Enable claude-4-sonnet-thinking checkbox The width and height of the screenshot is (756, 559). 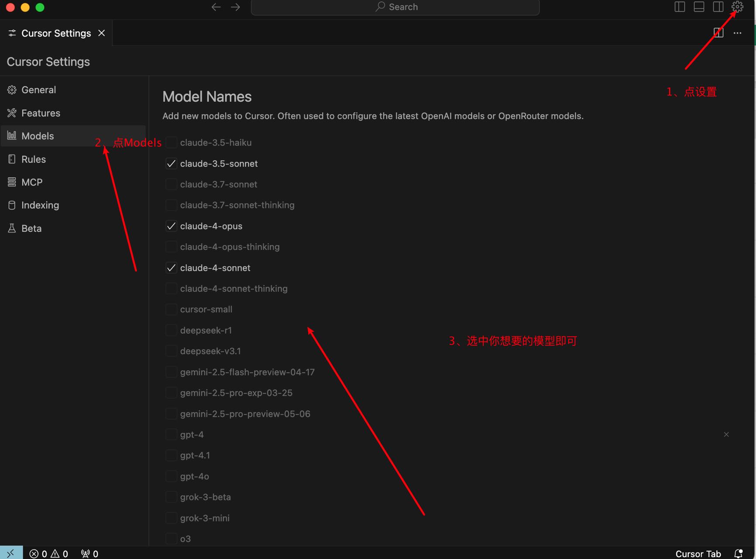pyautogui.click(x=171, y=288)
